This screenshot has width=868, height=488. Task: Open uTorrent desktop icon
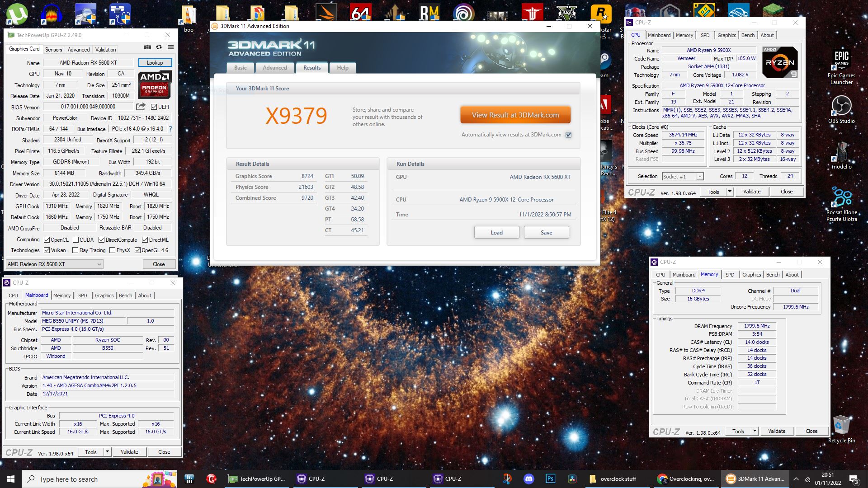pyautogui.click(x=17, y=14)
